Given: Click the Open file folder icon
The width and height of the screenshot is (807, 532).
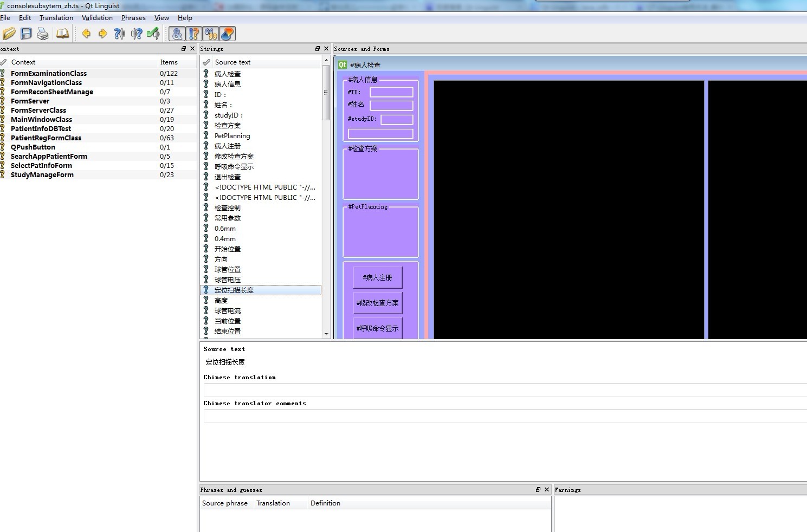Looking at the screenshot, I should coord(9,34).
